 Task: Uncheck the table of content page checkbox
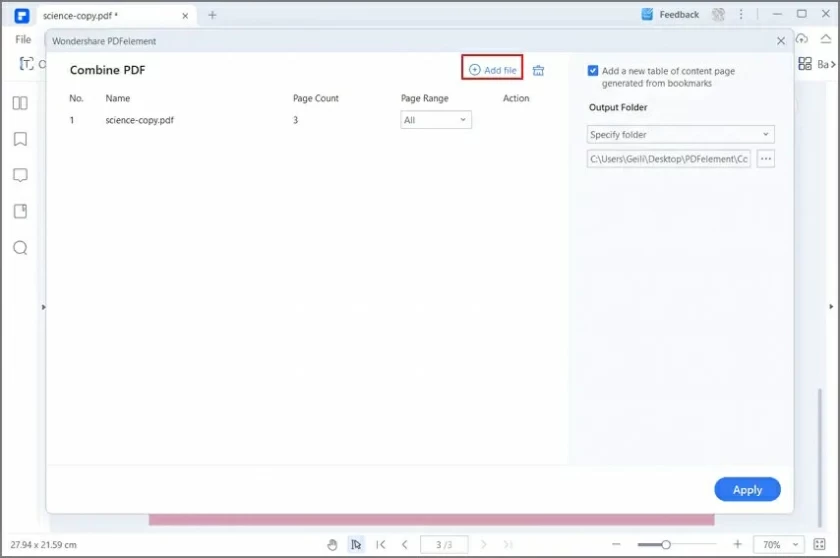(x=592, y=71)
